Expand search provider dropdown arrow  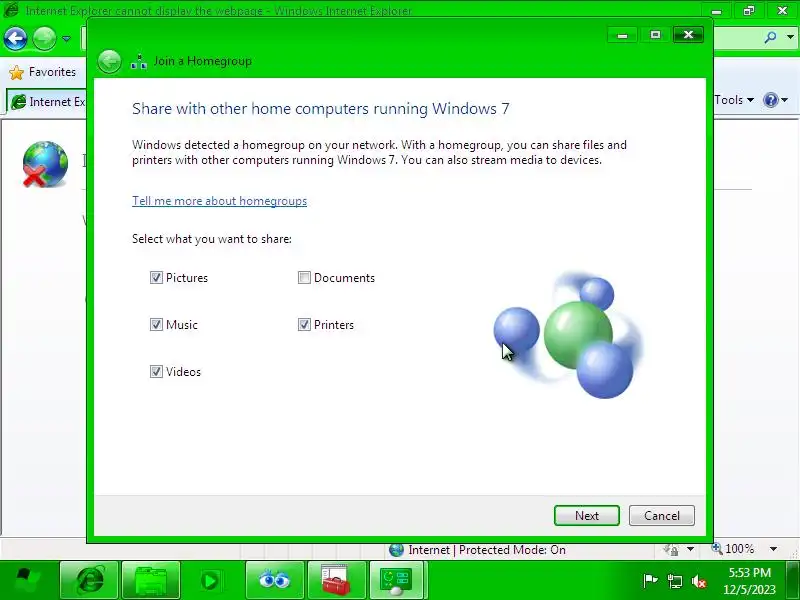pyautogui.click(x=790, y=37)
